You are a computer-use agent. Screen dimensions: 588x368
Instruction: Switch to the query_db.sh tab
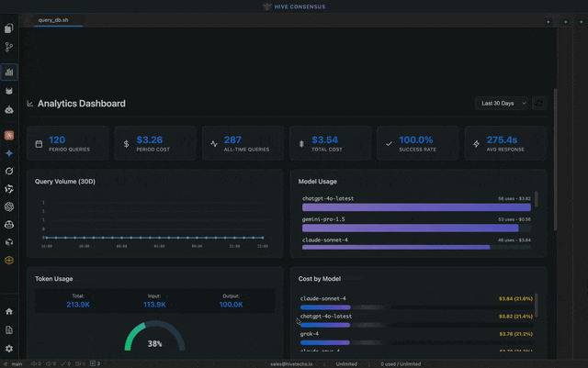(53, 19)
